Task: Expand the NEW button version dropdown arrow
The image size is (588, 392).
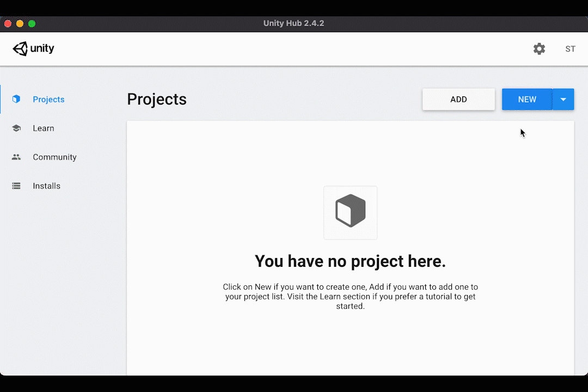Action: 563,100
